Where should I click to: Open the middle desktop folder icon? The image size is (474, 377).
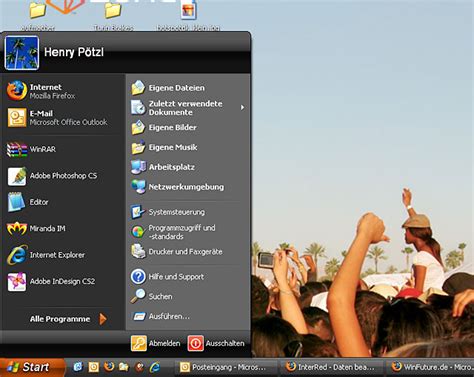113,10
